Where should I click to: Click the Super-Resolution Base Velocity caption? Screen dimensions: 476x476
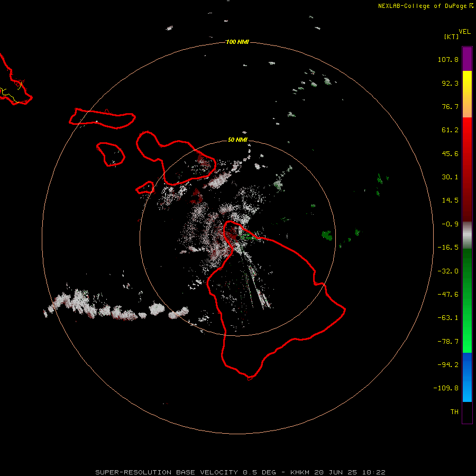coord(241,472)
